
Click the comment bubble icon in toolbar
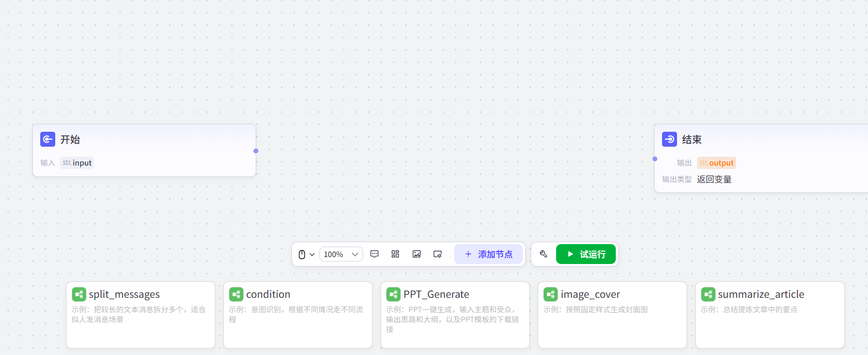click(375, 254)
